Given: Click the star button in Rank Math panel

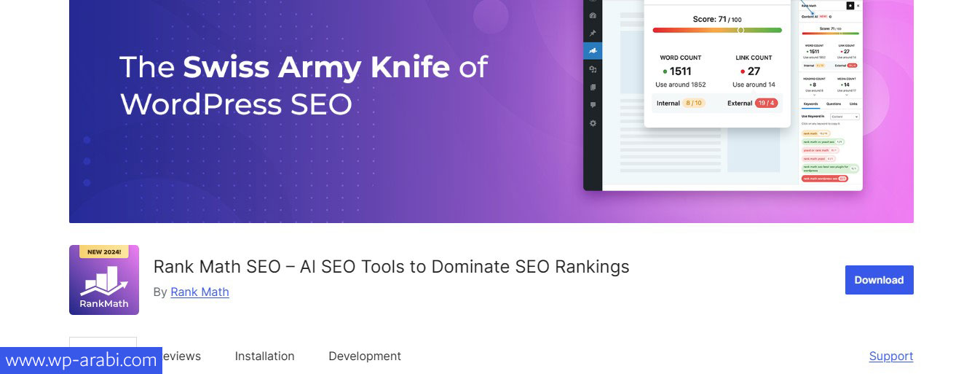Looking at the screenshot, I should (x=850, y=6).
